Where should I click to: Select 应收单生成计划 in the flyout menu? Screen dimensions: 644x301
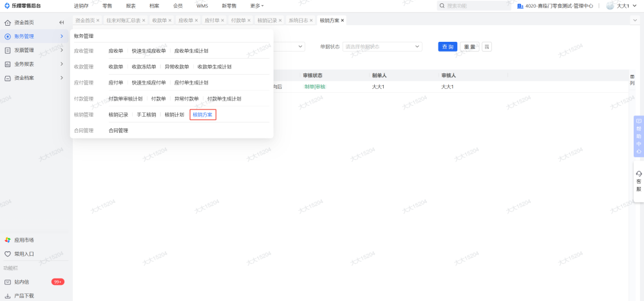pyautogui.click(x=191, y=51)
